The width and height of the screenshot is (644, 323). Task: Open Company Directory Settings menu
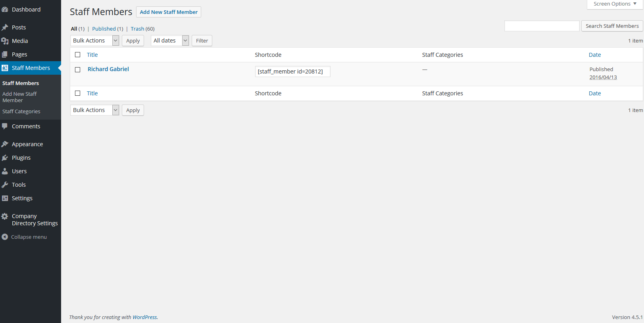[35, 220]
